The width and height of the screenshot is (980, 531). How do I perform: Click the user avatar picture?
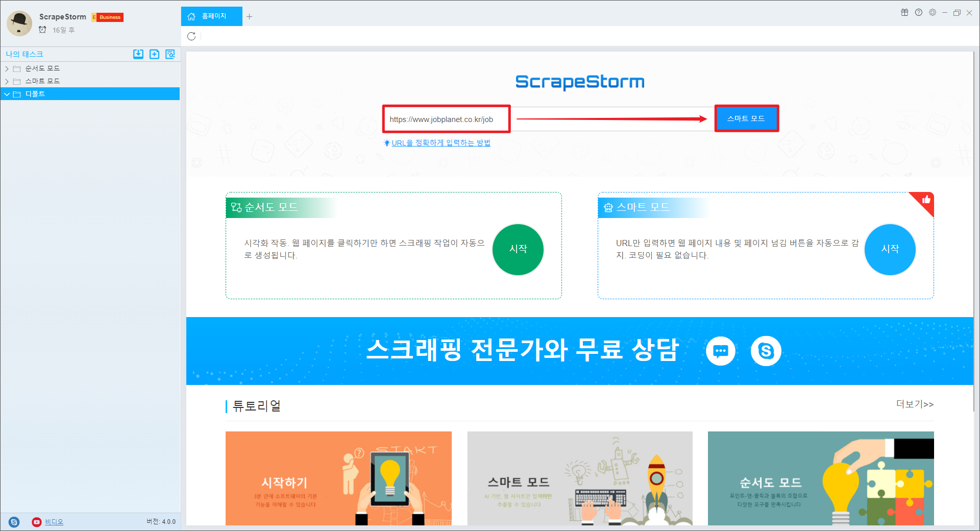(x=20, y=23)
